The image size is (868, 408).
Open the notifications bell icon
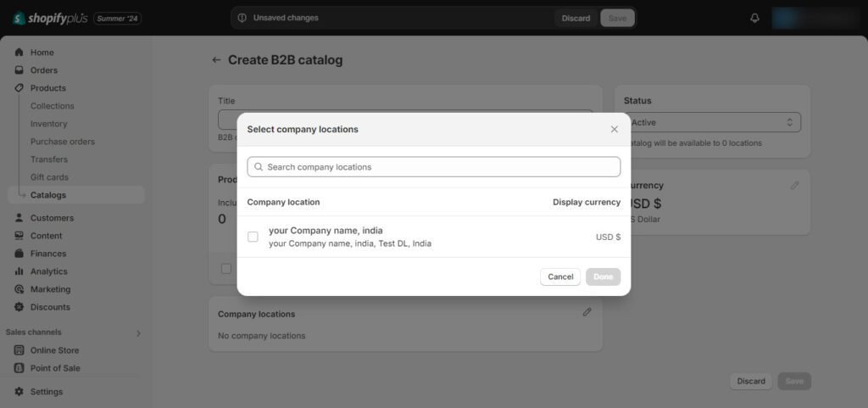pyautogui.click(x=754, y=18)
